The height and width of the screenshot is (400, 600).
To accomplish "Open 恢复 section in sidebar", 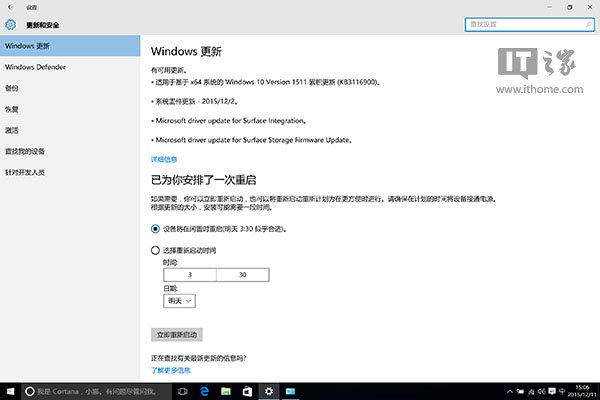I will (x=70, y=109).
